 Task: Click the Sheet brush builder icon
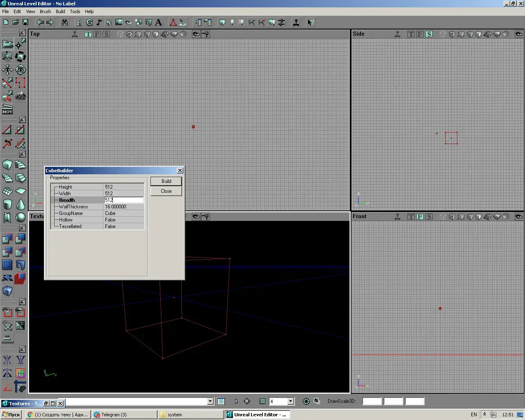[x=21, y=191]
